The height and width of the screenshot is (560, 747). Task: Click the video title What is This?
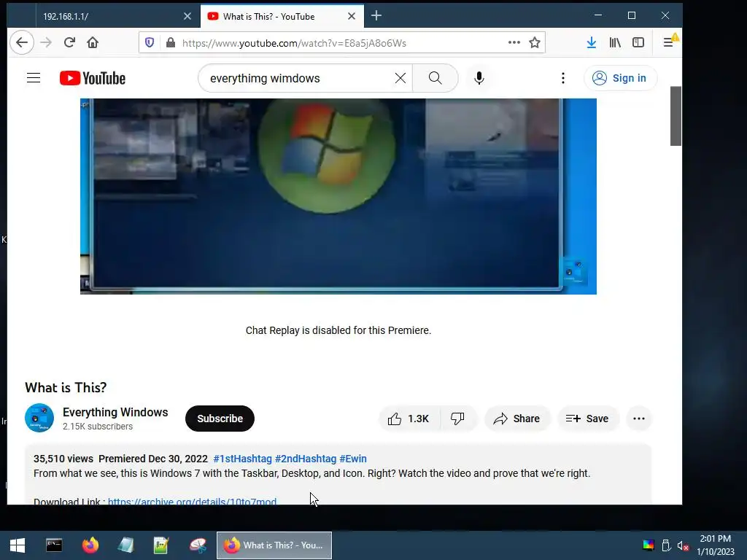(66, 388)
